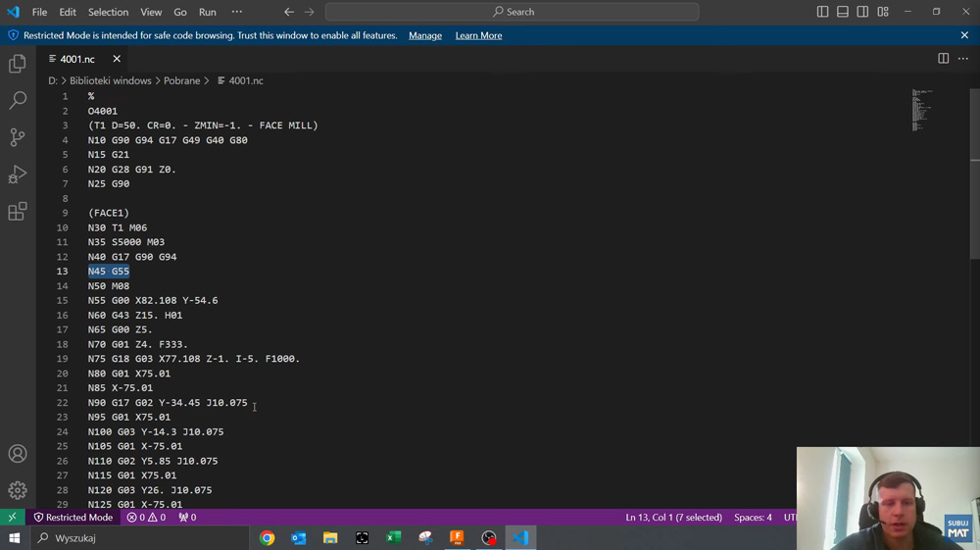Toggle the Secondary Side Bar layout button
Viewport: 980px width, 550px height.
pos(862,12)
